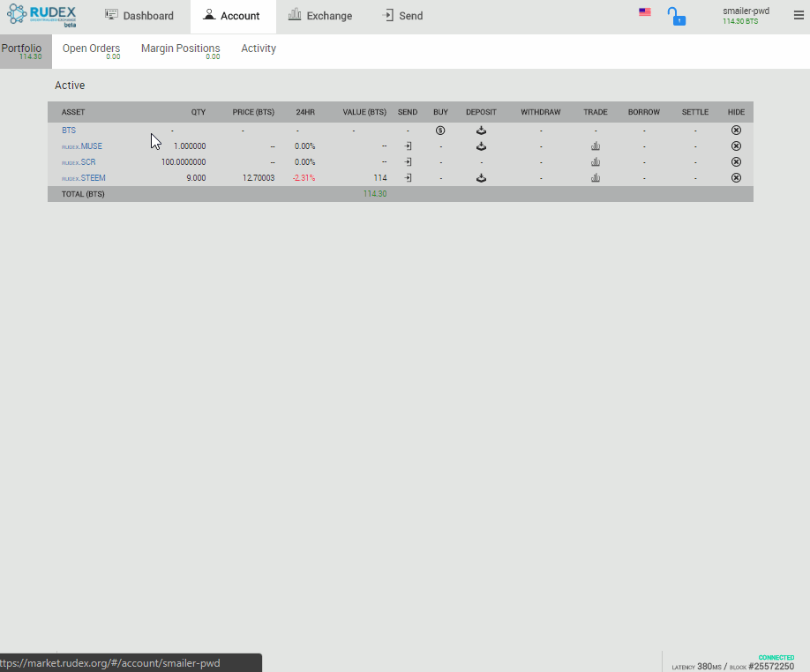Click the 12.70003 price value
810x672 pixels.
click(x=259, y=178)
